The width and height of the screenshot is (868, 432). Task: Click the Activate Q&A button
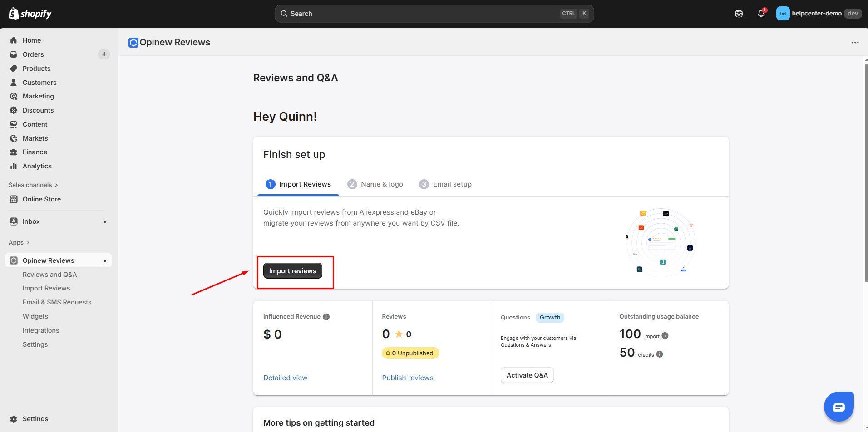(x=527, y=375)
